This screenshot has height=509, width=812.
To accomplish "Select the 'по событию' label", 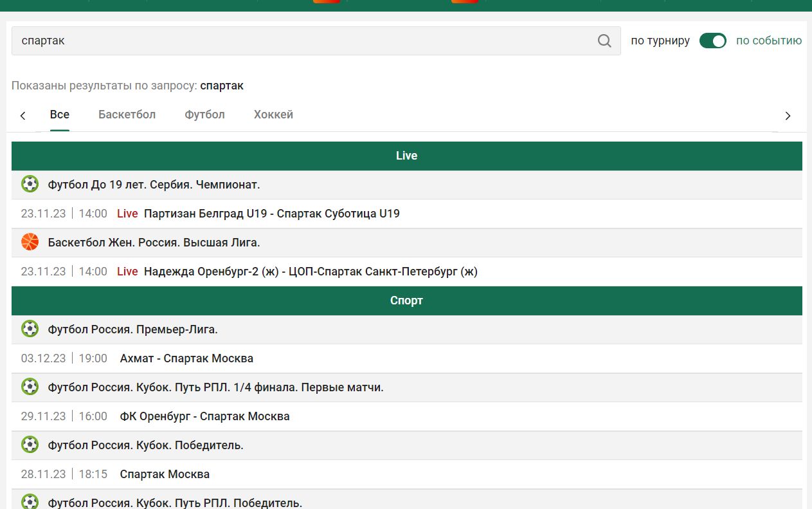I will pos(769,41).
